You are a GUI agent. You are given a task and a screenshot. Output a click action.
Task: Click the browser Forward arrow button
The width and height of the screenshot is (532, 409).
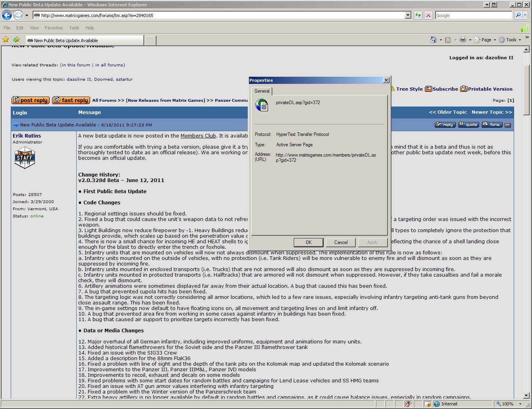point(18,15)
